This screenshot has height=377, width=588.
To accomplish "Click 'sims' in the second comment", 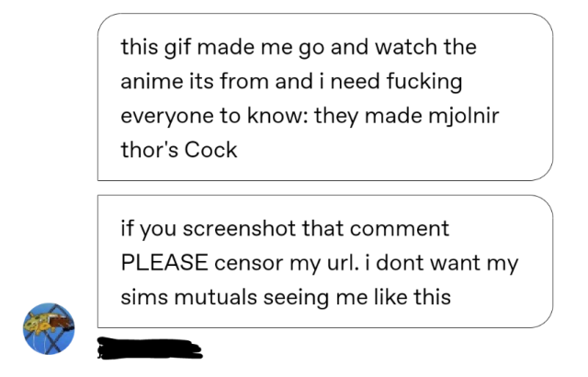I will click(144, 297).
